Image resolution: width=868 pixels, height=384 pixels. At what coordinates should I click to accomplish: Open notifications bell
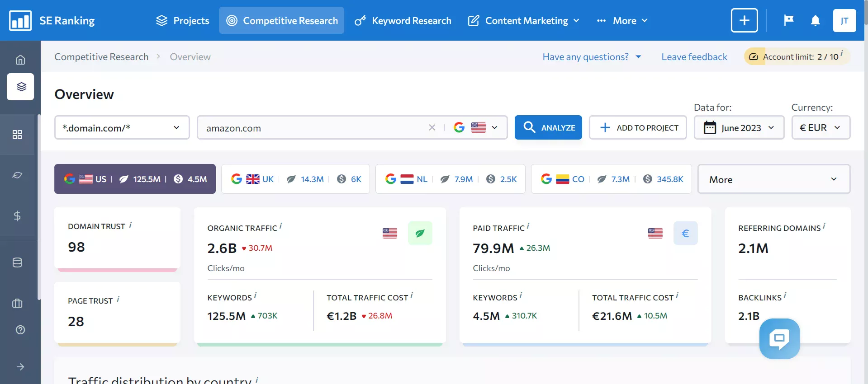coord(815,20)
